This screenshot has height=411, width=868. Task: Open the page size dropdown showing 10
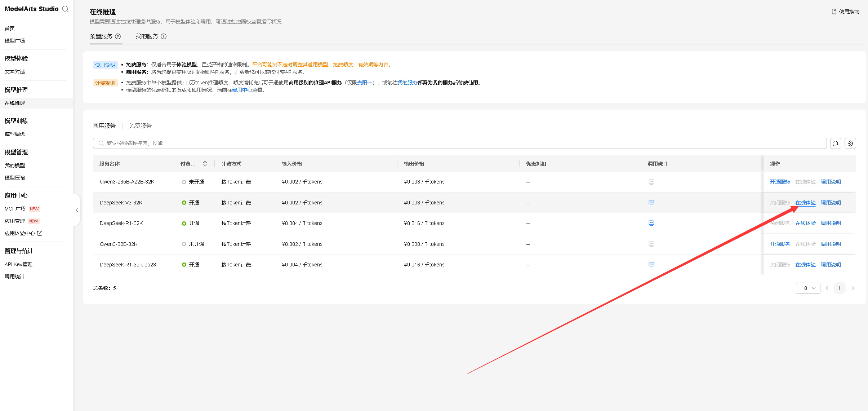point(808,288)
